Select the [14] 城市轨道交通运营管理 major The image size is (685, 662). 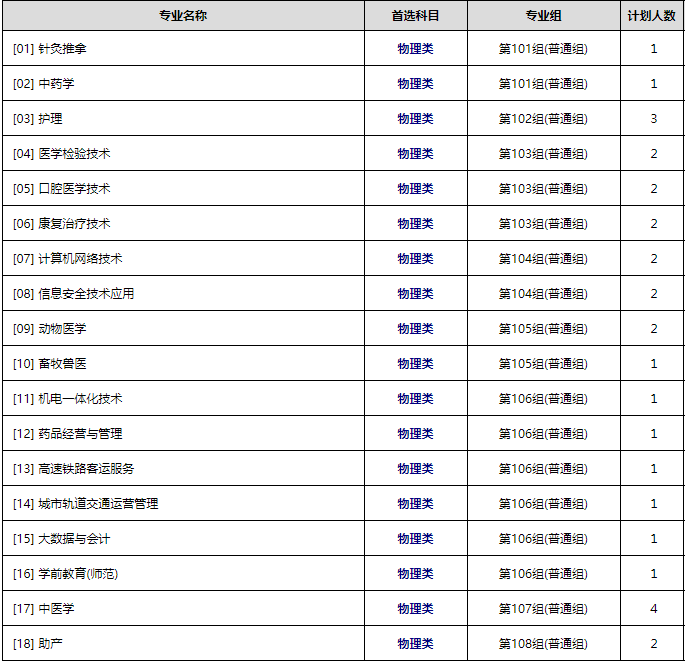[86, 503]
